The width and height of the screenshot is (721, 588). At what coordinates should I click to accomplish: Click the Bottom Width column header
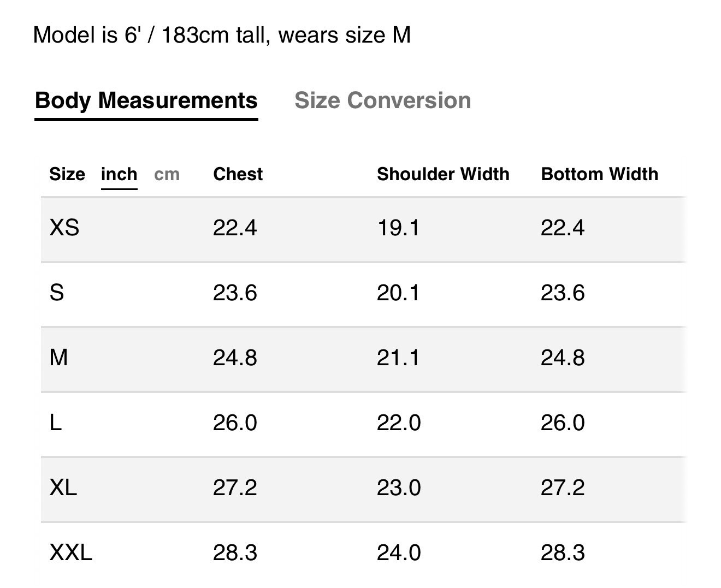tap(599, 174)
